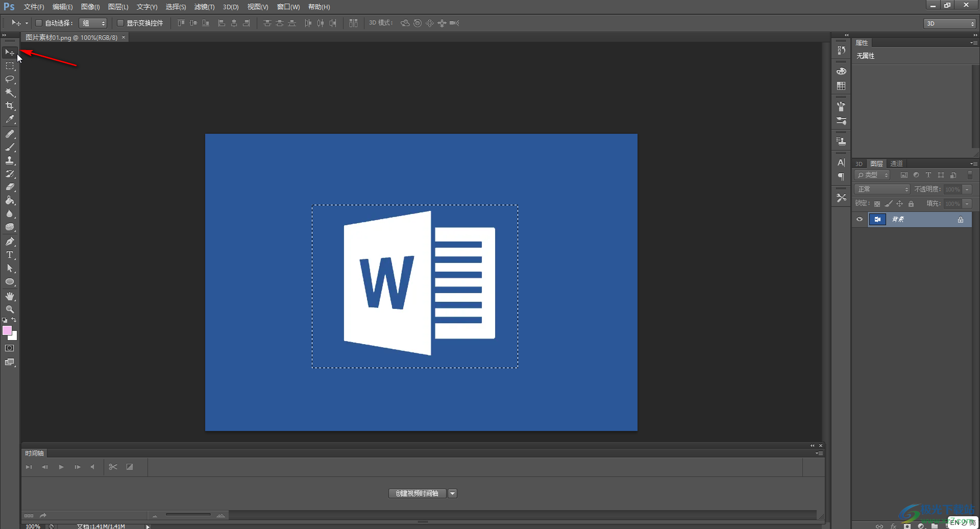Image resolution: width=980 pixels, height=529 pixels.
Task: Expand the timeline type arrow beside 创建视频时间轴
Action: pyautogui.click(x=452, y=493)
